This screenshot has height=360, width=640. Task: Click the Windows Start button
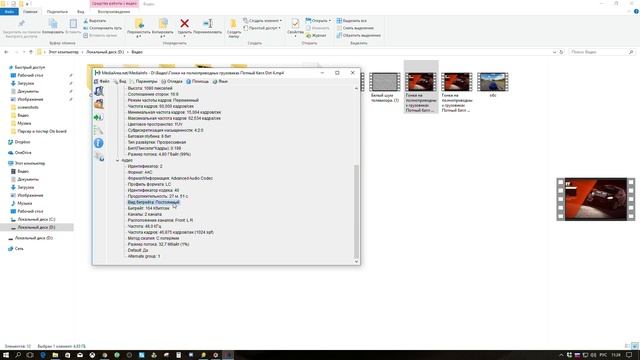tap(6, 355)
